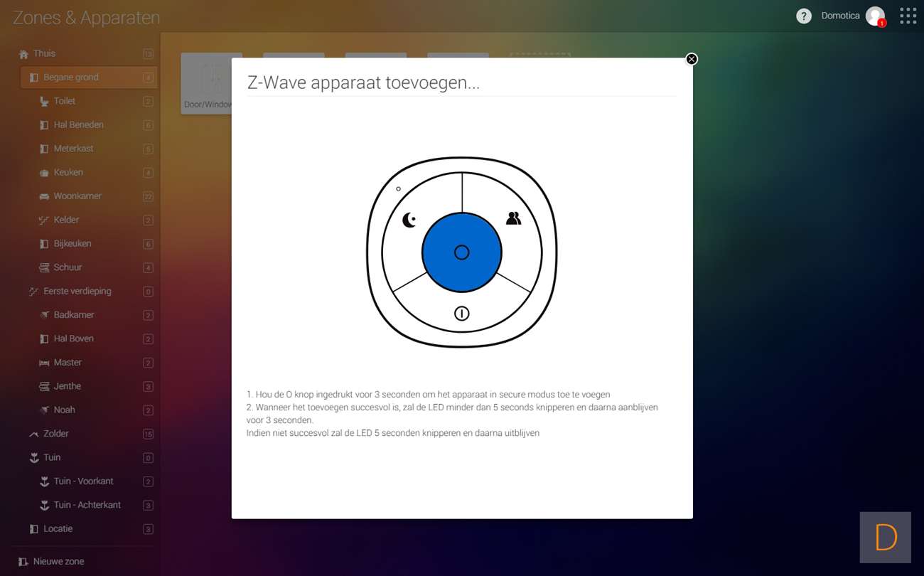Viewport: 924px width, 576px height.
Task: Close the Z-Wave apparaat toevoegen dialog
Action: [x=692, y=59]
